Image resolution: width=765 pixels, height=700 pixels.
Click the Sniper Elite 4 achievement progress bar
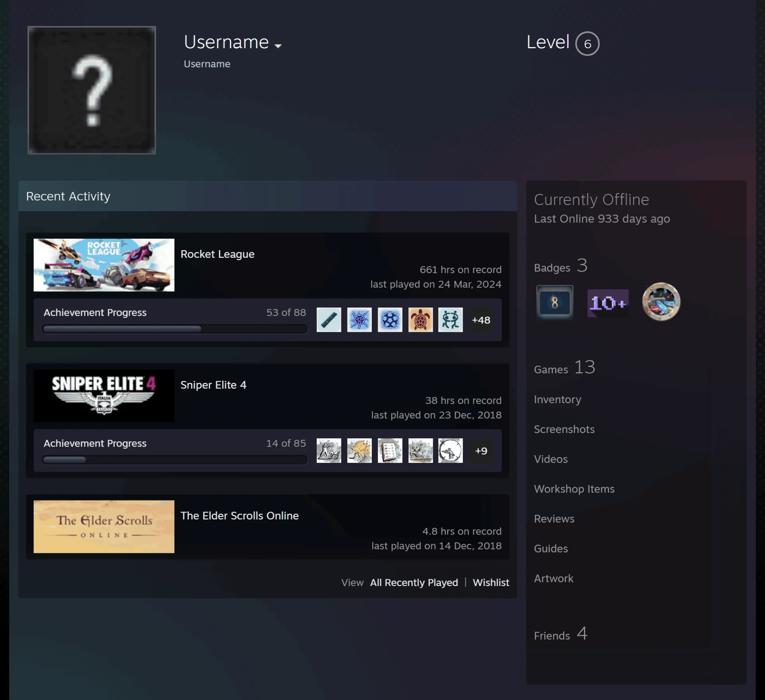tap(175, 459)
